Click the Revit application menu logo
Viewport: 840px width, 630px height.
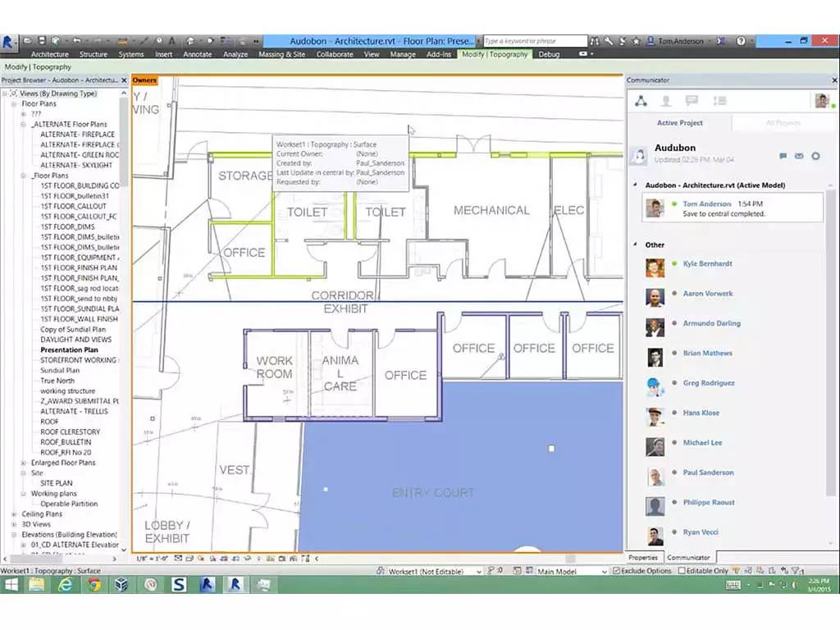point(9,41)
